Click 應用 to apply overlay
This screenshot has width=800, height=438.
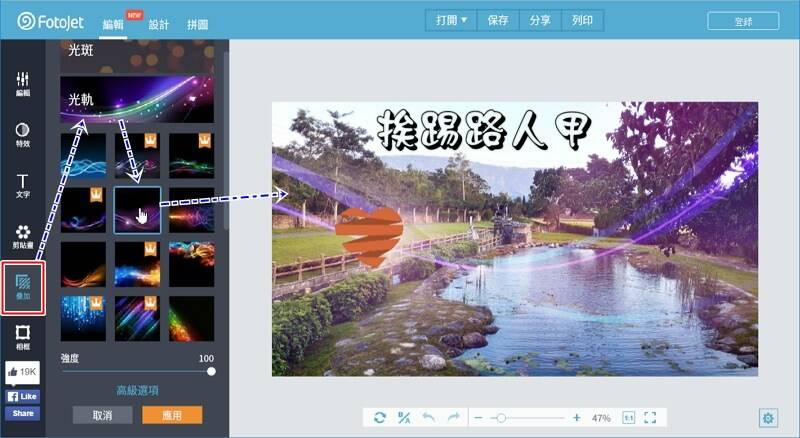pos(172,415)
